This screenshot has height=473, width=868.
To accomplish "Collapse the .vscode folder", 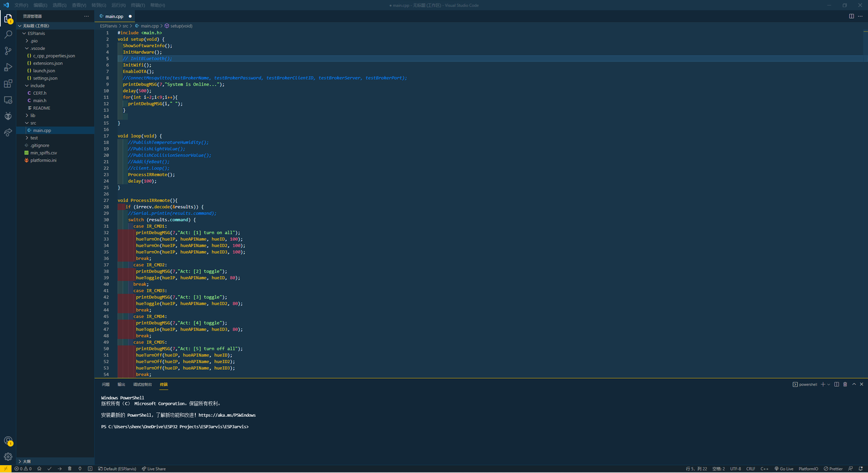I will (x=55, y=48).
